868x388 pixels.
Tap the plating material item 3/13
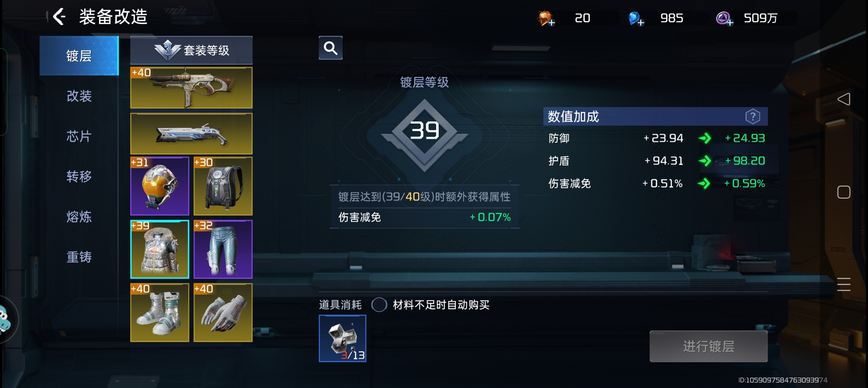[x=342, y=338]
